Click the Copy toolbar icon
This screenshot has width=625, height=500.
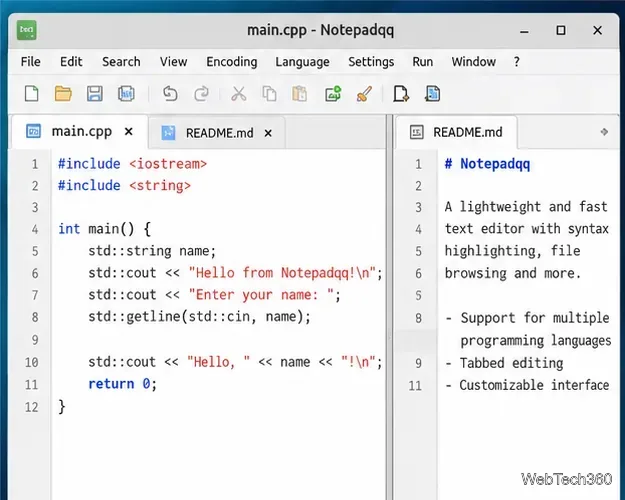click(269, 94)
